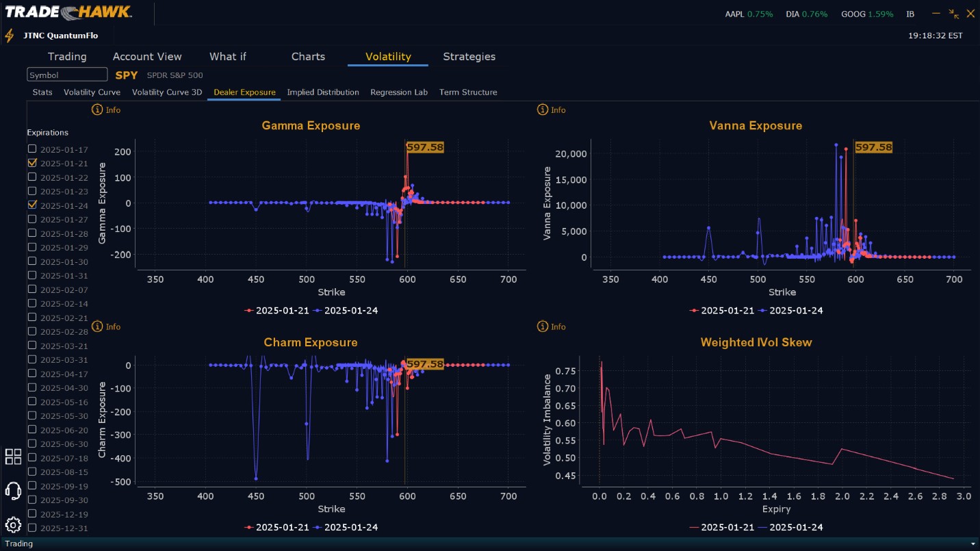The width and height of the screenshot is (980, 551).
Task: Open the grid layout icon in sidebar
Action: coord(13,457)
